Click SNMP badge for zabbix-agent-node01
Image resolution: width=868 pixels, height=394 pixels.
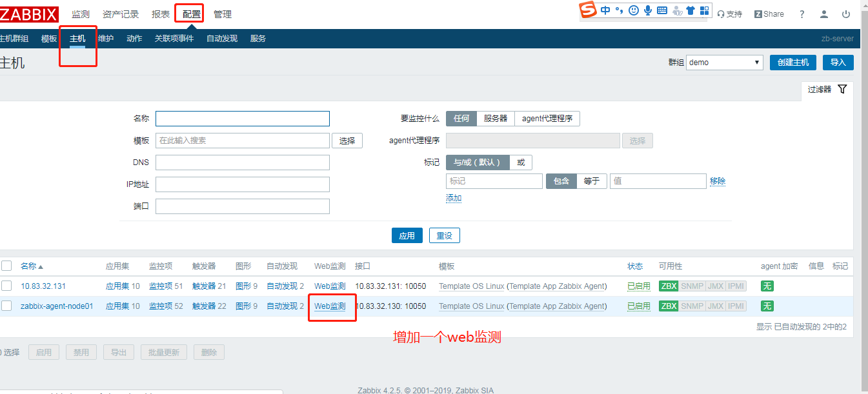coord(692,306)
